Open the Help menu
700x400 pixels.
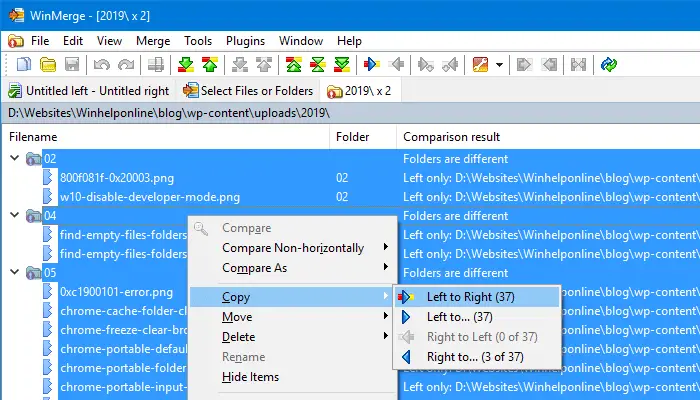point(349,41)
